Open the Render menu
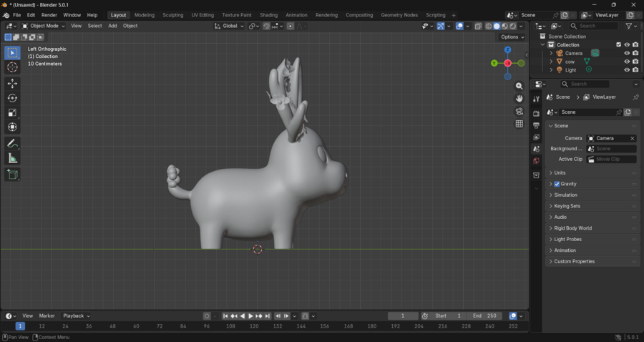 point(49,15)
